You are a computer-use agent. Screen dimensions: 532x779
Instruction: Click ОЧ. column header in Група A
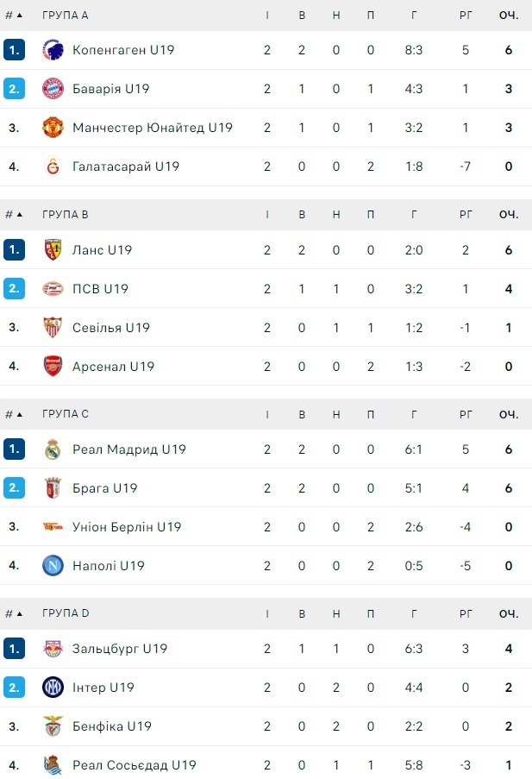click(509, 16)
